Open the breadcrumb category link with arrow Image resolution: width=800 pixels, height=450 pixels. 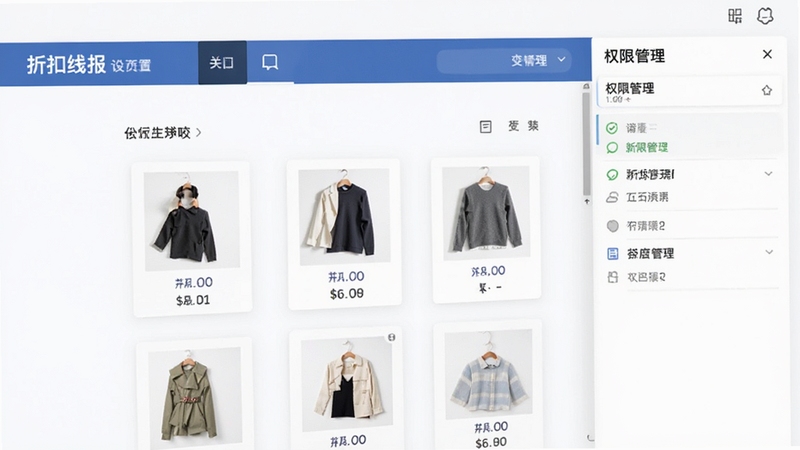[x=163, y=133]
